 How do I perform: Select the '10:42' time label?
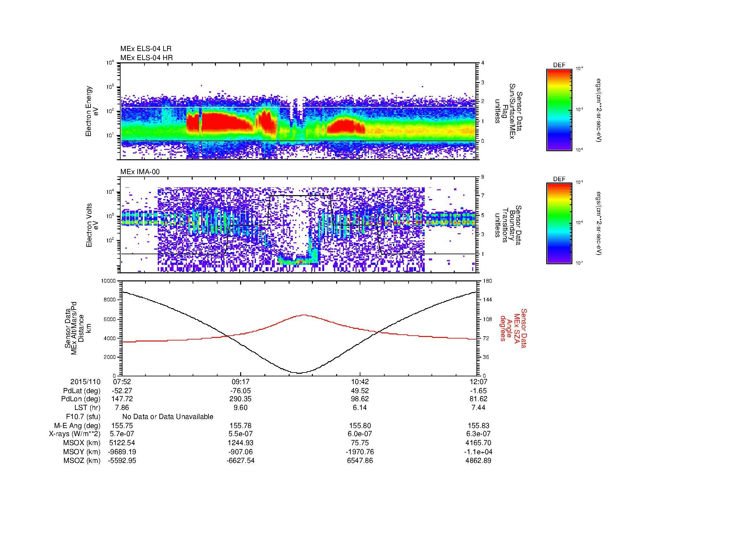(360, 382)
